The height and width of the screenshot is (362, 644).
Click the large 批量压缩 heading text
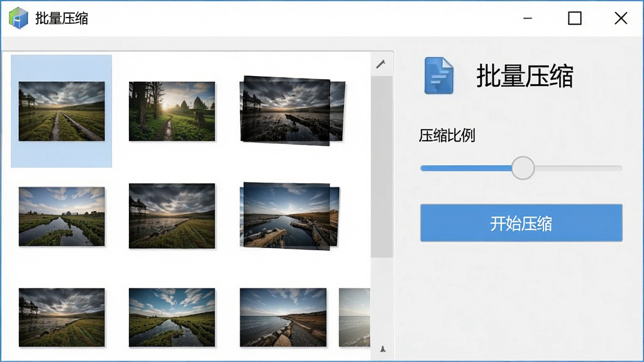pos(525,76)
